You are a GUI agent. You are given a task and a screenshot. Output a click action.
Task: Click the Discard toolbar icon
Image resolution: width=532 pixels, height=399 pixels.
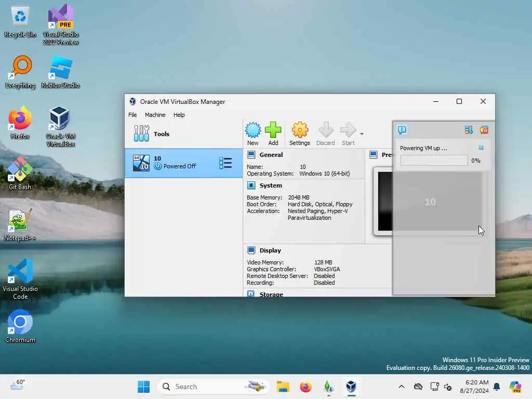pos(325,134)
